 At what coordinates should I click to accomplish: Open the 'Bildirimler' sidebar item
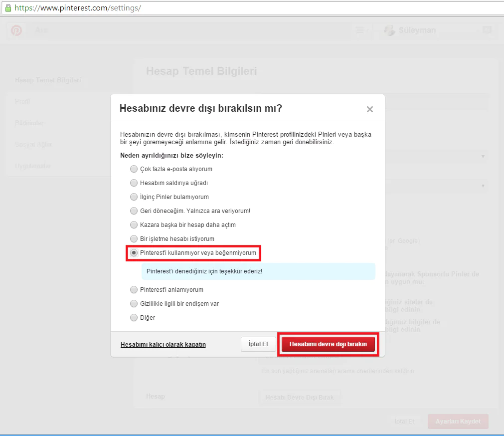tap(29, 123)
